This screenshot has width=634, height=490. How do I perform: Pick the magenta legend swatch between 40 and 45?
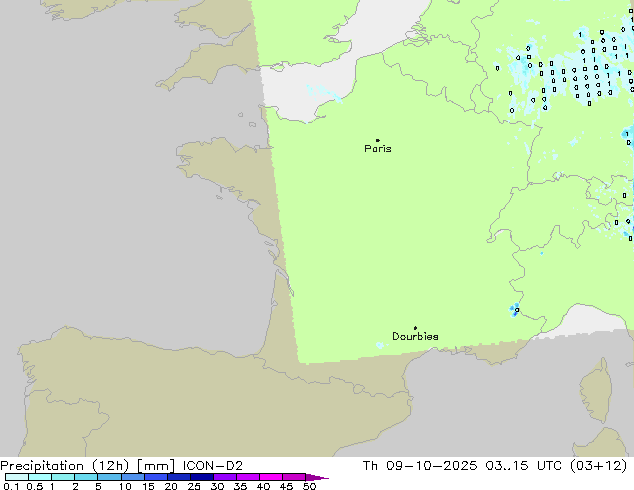(271, 477)
